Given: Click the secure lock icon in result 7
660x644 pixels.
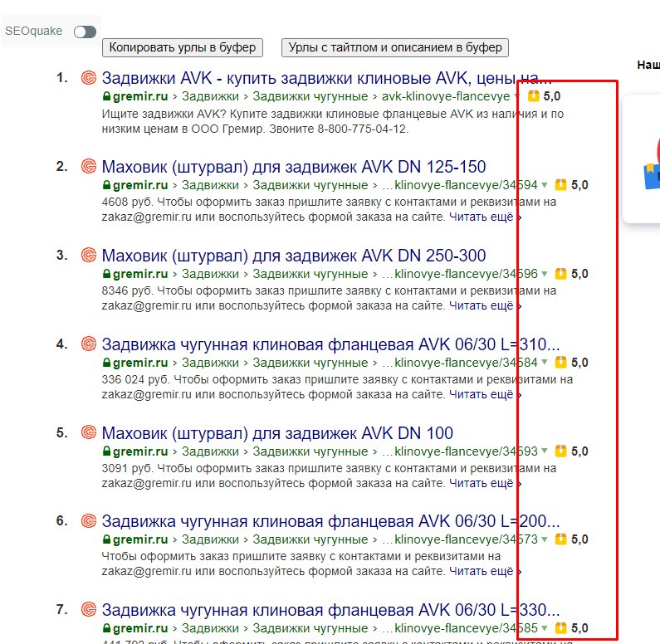Looking at the screenshot, I should tap(106, 628).
